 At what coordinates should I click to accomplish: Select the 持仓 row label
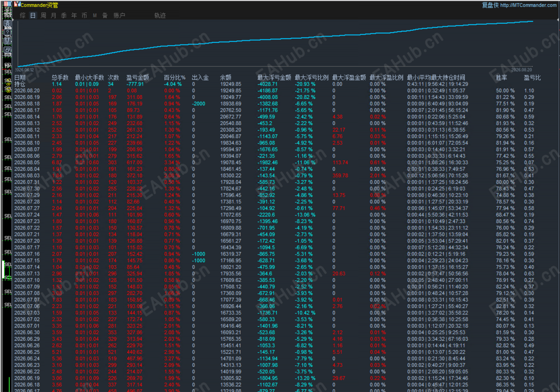click(20, 84)
